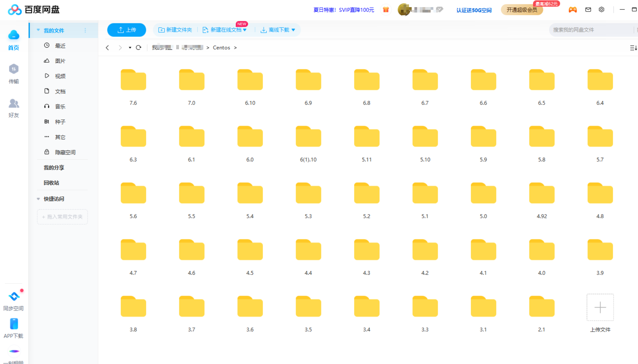Open the folder named 5.11
The image size is (638, 364).
(366, 137)
